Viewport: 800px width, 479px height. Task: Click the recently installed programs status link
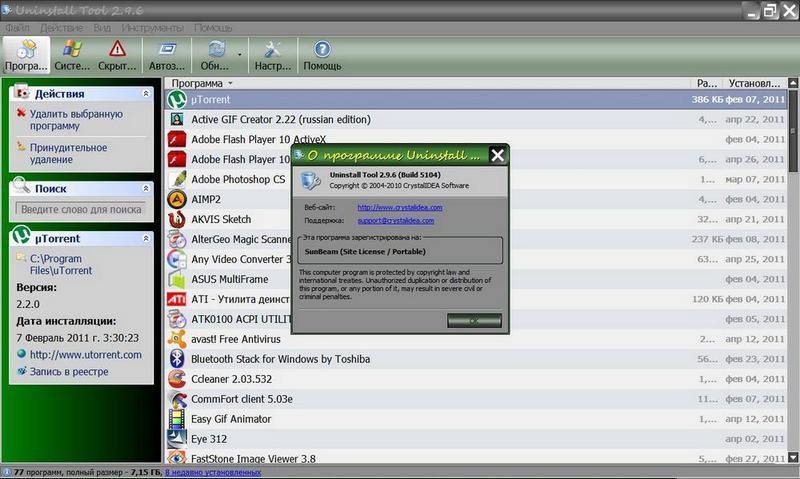coord(213,472)
